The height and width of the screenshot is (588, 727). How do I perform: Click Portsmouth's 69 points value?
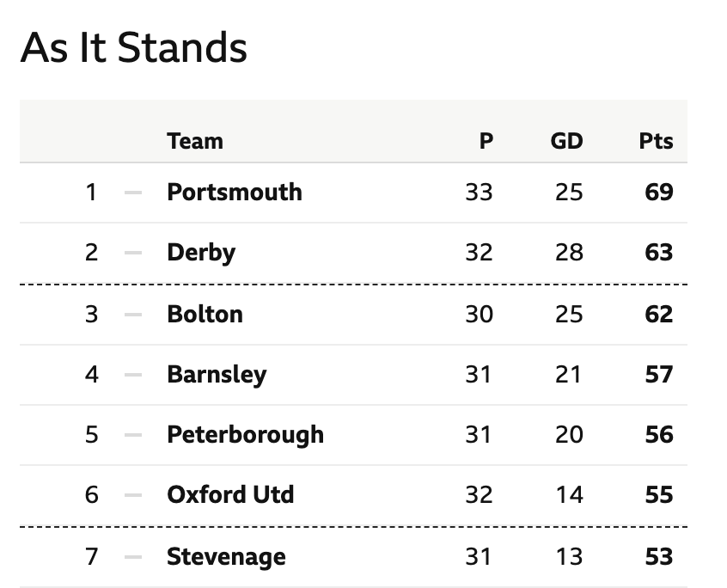(659, 192)
